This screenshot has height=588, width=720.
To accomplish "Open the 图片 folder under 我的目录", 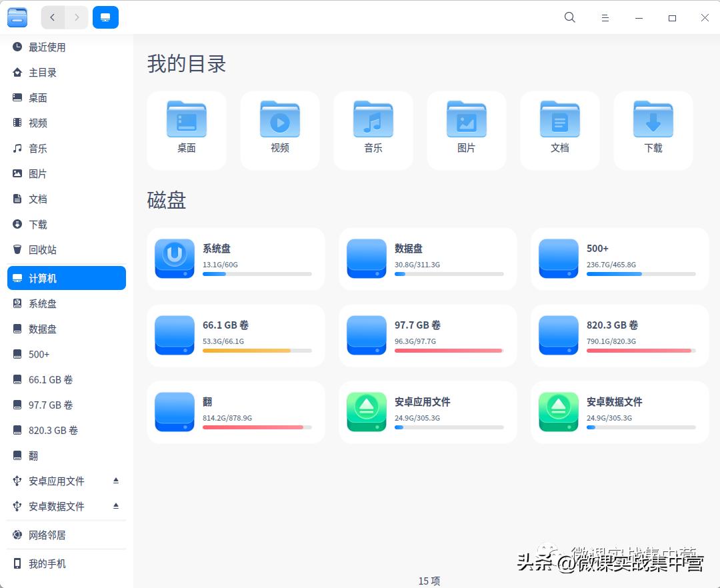I will coord(466,127).
